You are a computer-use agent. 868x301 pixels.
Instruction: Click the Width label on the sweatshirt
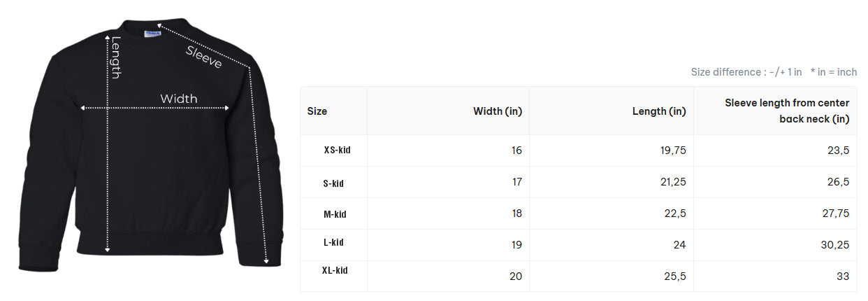coord(179,99)
